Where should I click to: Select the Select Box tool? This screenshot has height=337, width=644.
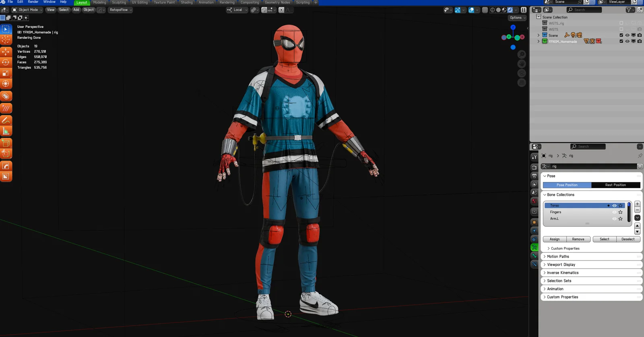[x=6, y=29]
